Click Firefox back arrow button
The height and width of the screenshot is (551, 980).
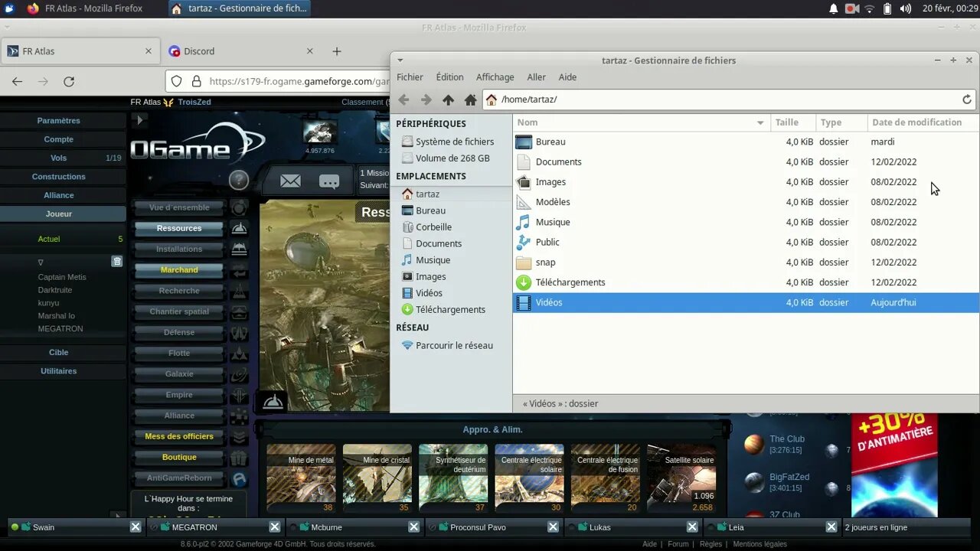(17, 81)
